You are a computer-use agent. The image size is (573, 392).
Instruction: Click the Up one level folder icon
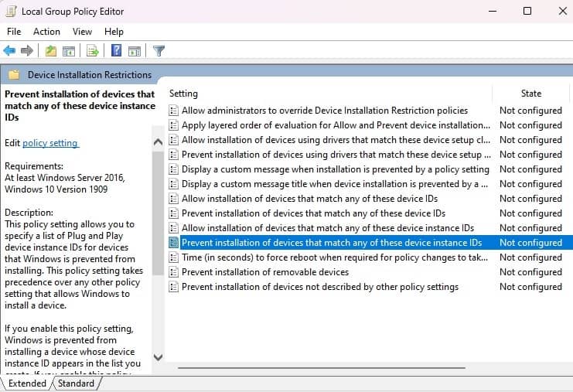click(x=51, y=51)
